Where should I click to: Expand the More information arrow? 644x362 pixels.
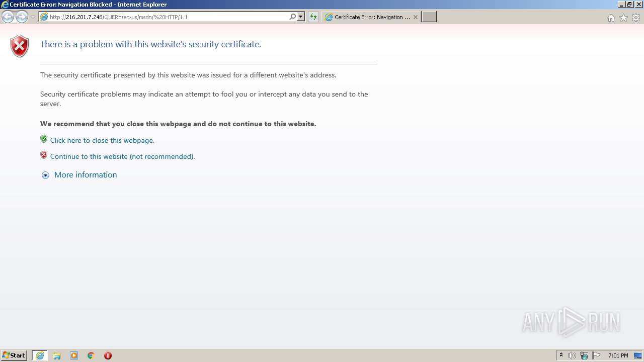point(45,175)
